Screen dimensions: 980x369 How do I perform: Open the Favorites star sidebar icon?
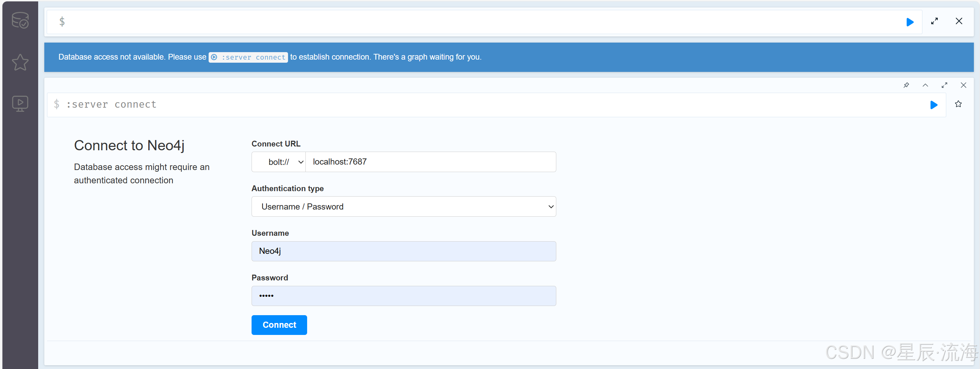tap(20, 62)
